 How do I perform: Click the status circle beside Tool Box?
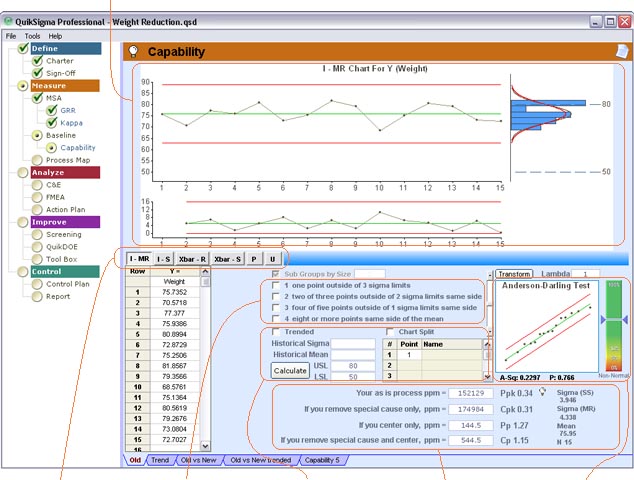click(x=37, y=259)
